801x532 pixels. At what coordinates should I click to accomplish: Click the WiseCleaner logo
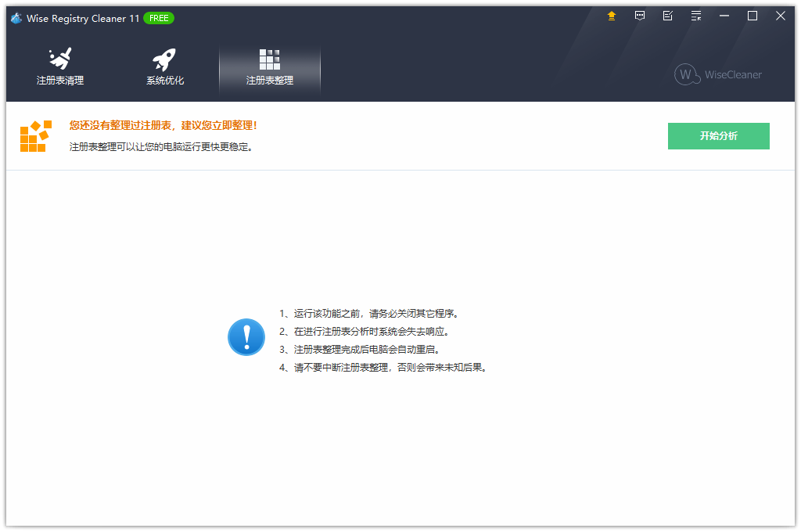click(x=718, y=74)
